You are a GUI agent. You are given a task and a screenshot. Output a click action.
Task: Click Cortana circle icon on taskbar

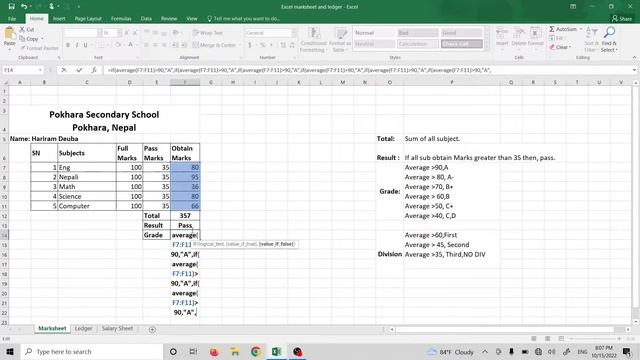coord(173,351)
